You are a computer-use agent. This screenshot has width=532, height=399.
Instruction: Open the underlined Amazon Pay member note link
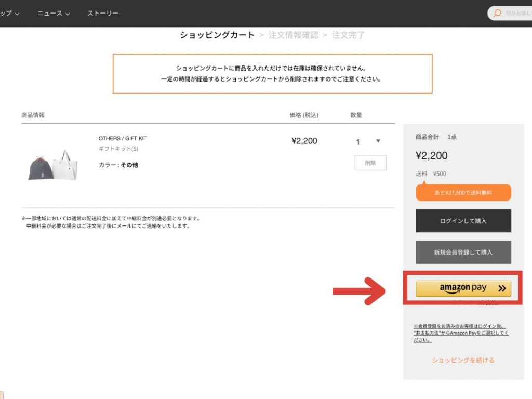click(x=461, y=332)
